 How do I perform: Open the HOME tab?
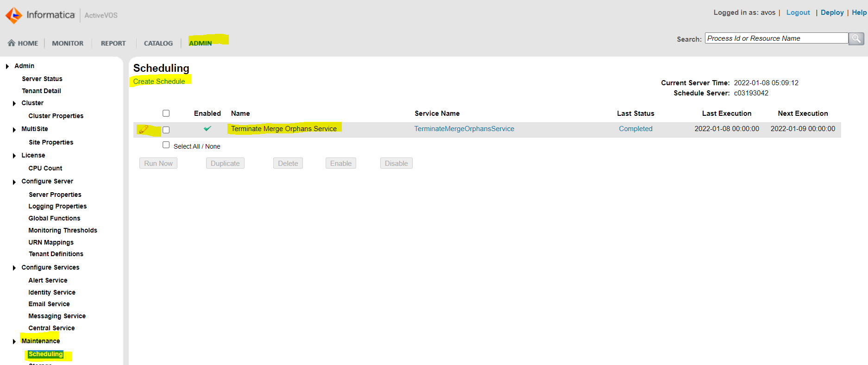tap(23, 43)
